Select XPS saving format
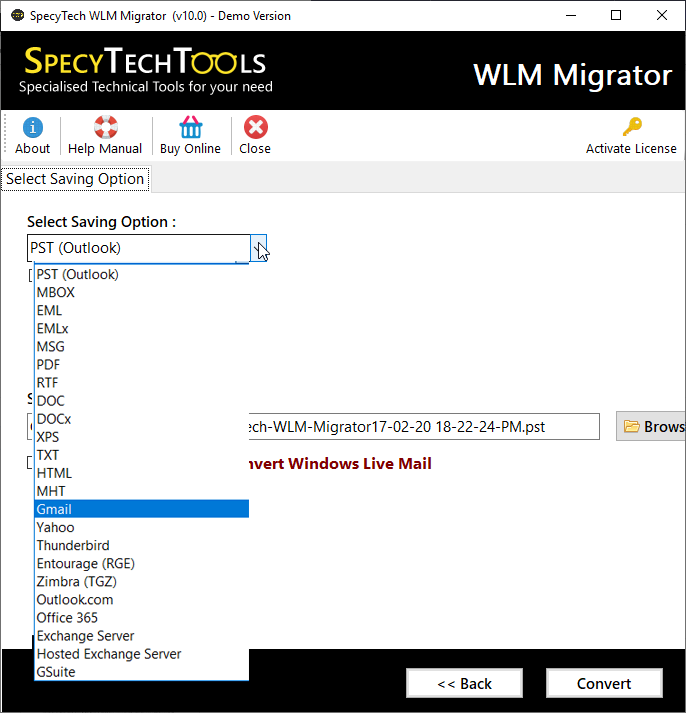This screenshot has width=686, height=713. pyautogui.click(x=142, y=437)
